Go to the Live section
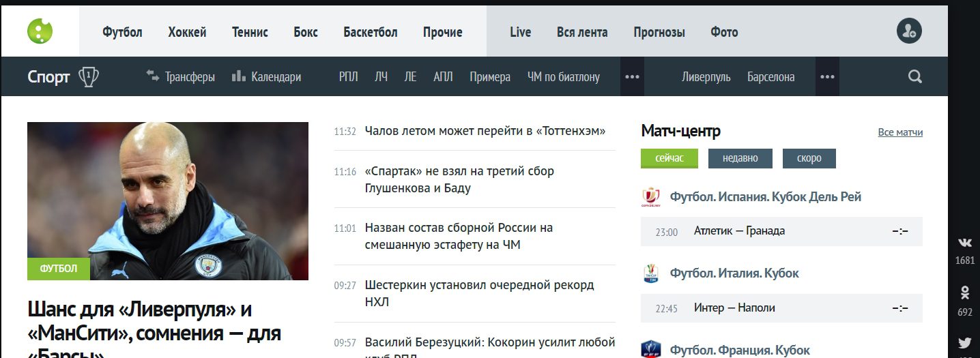The height and width of the screenshot is (358, 980). coord(520,32)
